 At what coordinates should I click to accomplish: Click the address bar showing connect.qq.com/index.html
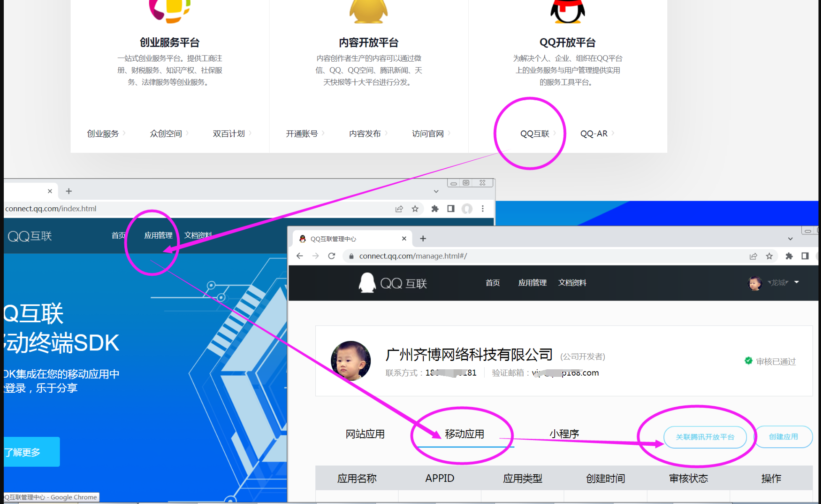[x=197, y=209]
